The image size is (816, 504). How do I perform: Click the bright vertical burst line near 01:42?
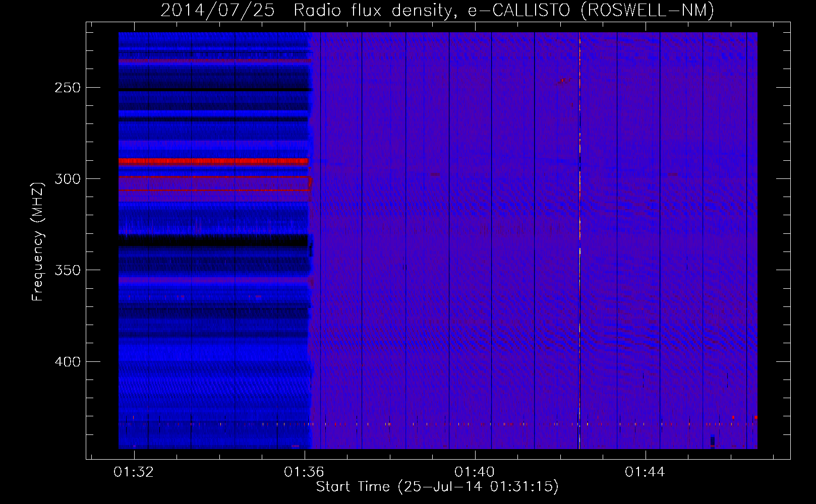[579, 240]
